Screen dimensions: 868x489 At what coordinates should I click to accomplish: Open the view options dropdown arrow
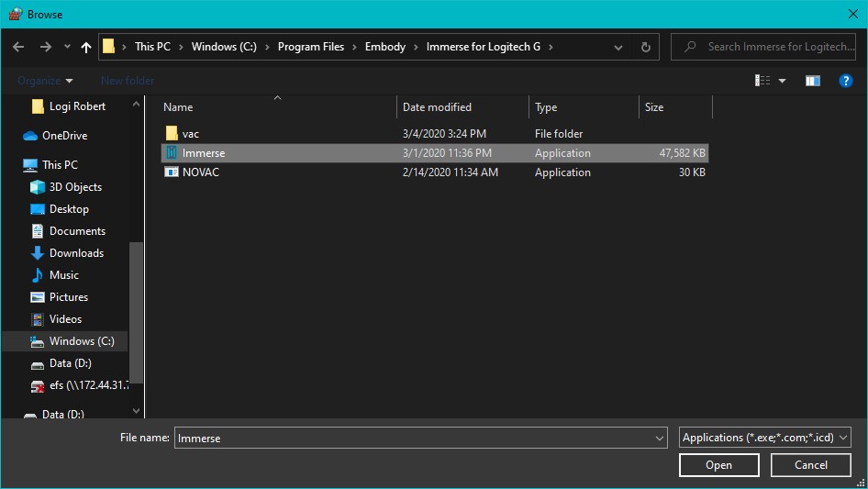coord(782,81)
